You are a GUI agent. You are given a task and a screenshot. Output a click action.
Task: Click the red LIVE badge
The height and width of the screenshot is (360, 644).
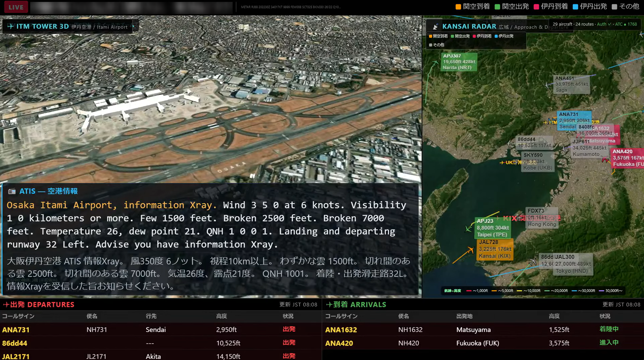[16, 7]
